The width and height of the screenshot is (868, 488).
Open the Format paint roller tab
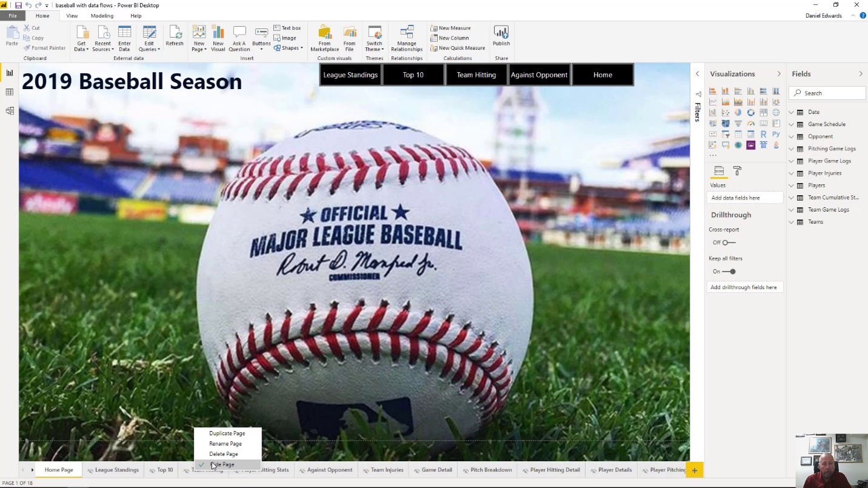737,171
